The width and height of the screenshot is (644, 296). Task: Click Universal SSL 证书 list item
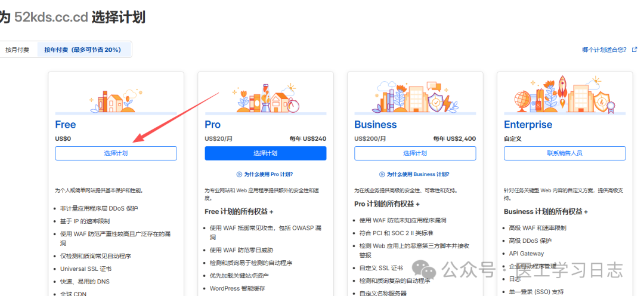pos(86,269)
